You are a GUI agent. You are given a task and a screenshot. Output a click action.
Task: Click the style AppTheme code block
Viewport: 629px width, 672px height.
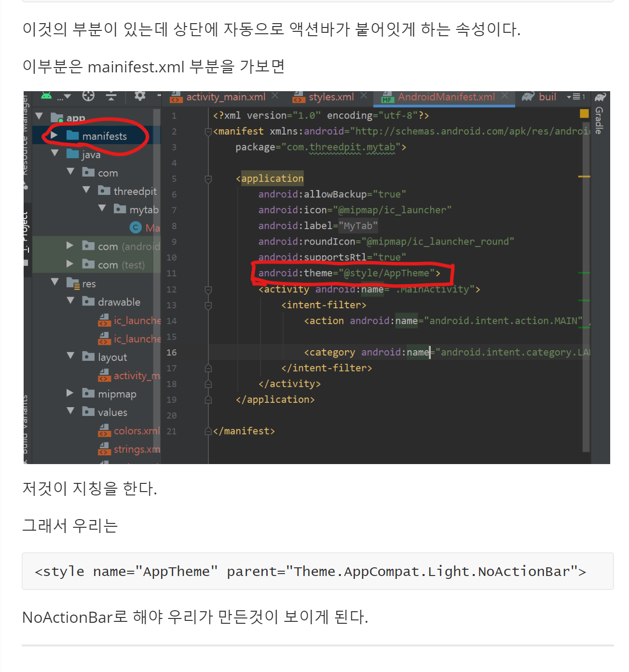click(318, 571)
